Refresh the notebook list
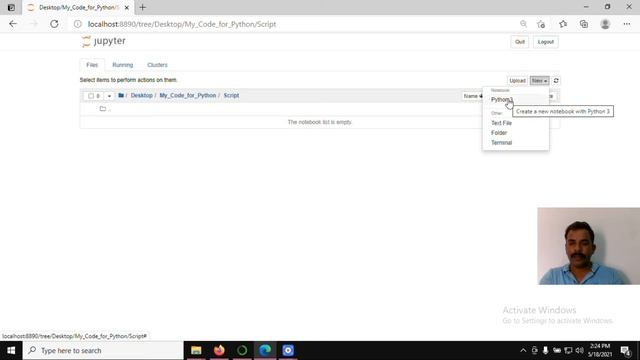 (x=556, y=81)
